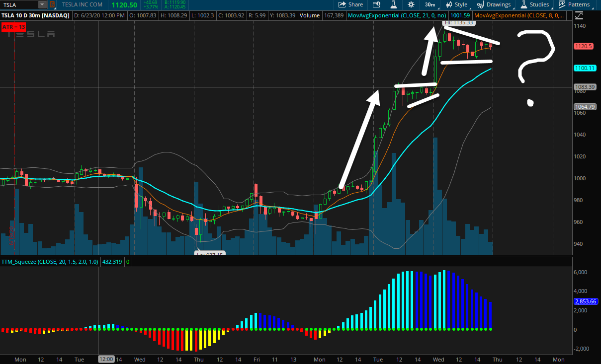Click the orange symbol link number icon
Screen dimensions: 601x364
[52, 4]
